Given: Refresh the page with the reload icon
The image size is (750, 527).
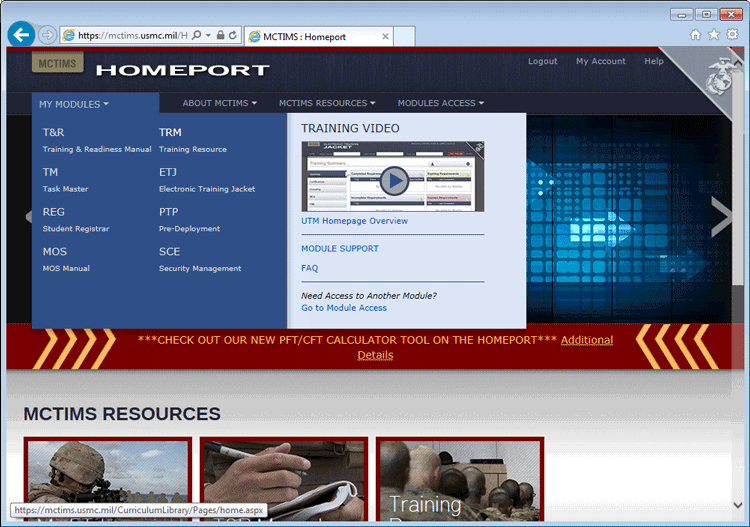Looking at the screenshot, I should [233, 35].
